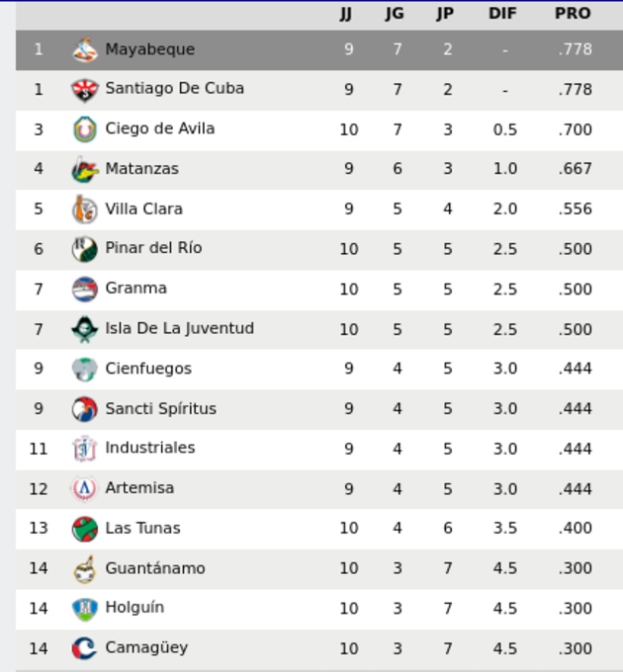Click the Isla De La Juventud pirate logo

tap(84, 329)
